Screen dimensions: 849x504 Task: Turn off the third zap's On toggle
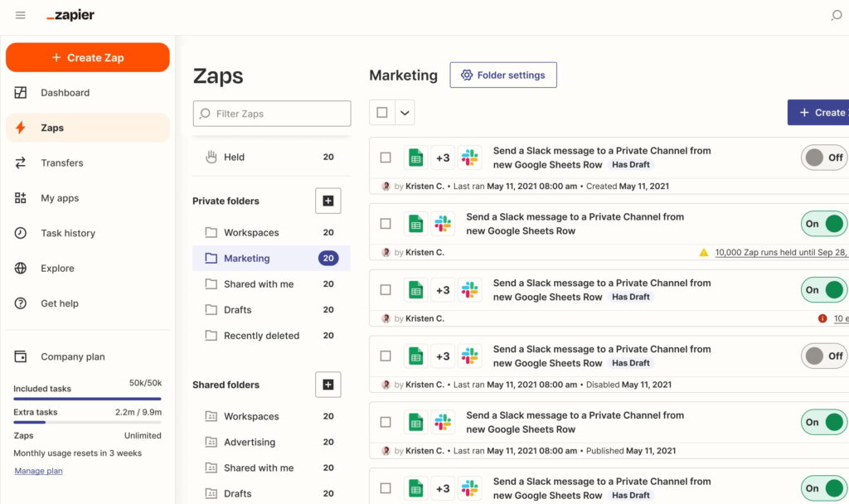(825, 290)
